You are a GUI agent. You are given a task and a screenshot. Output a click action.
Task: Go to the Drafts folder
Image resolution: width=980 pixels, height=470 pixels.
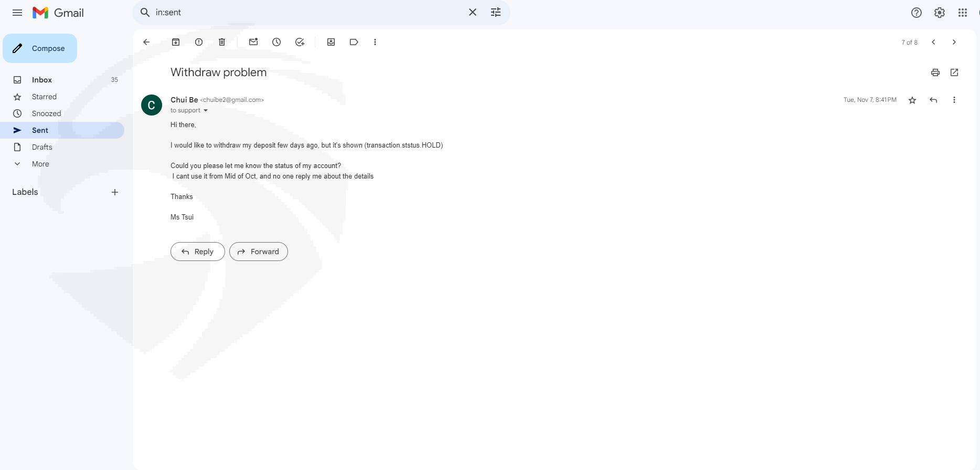pos(42,147)
